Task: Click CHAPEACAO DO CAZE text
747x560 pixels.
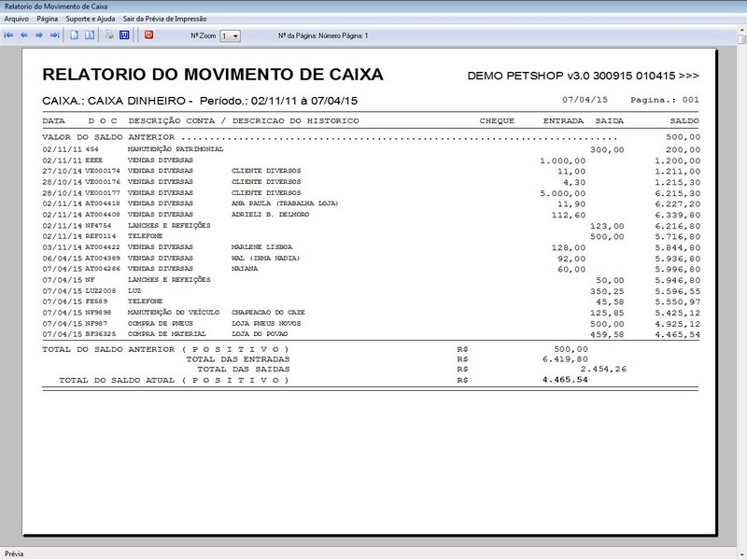Action: coord(268,313)
